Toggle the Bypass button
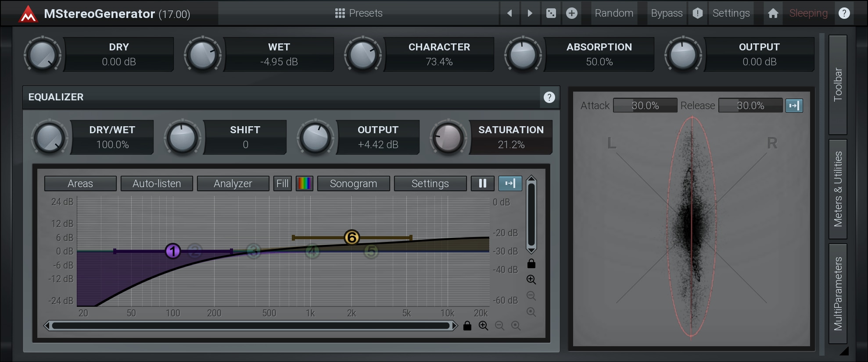868x362 pixels. pyautogui.click(x=666, y=13)
